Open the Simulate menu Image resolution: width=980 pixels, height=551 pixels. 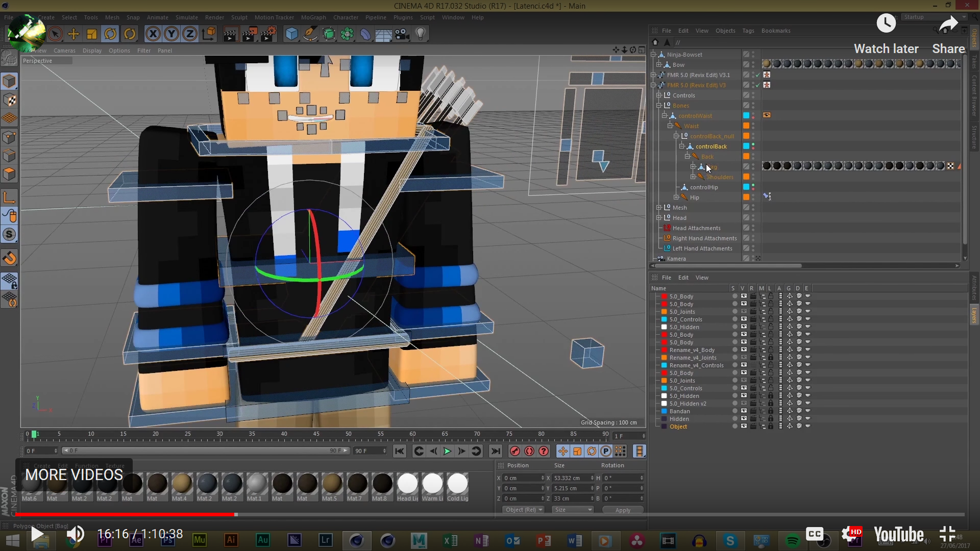tap(186, 17)
